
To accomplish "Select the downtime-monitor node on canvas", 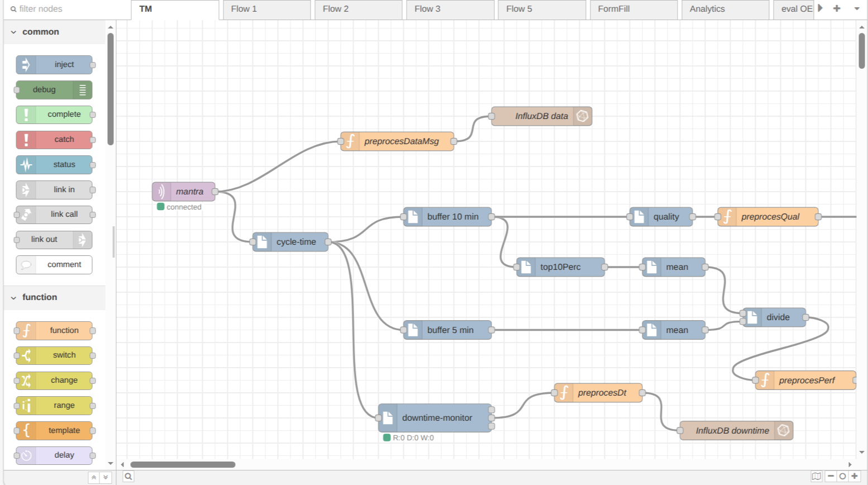I will [435, 418].
